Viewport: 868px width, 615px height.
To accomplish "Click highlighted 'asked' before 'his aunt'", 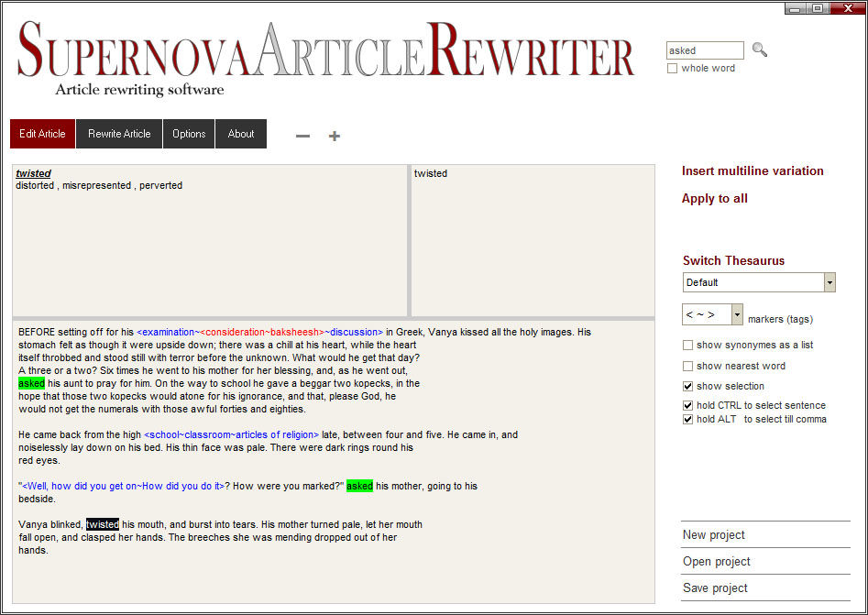I will (31, 383).
